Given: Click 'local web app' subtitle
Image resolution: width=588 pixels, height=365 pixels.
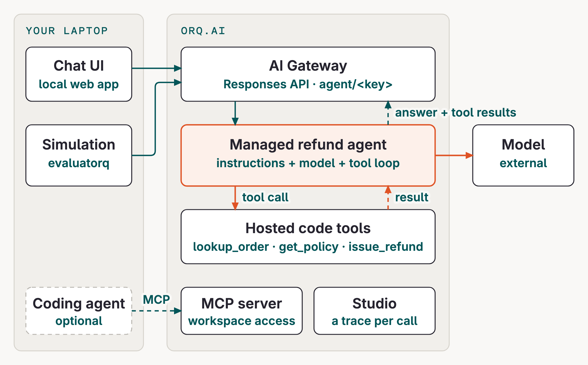Looking at the screenshot, I should [x=79, y=84].
